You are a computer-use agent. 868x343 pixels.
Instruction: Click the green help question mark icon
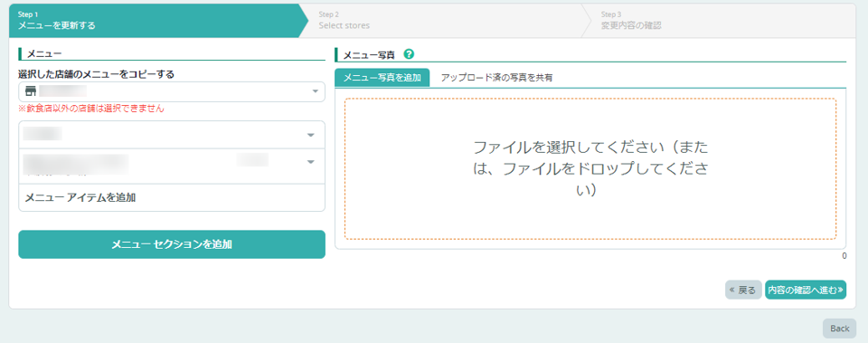[409, 54]
